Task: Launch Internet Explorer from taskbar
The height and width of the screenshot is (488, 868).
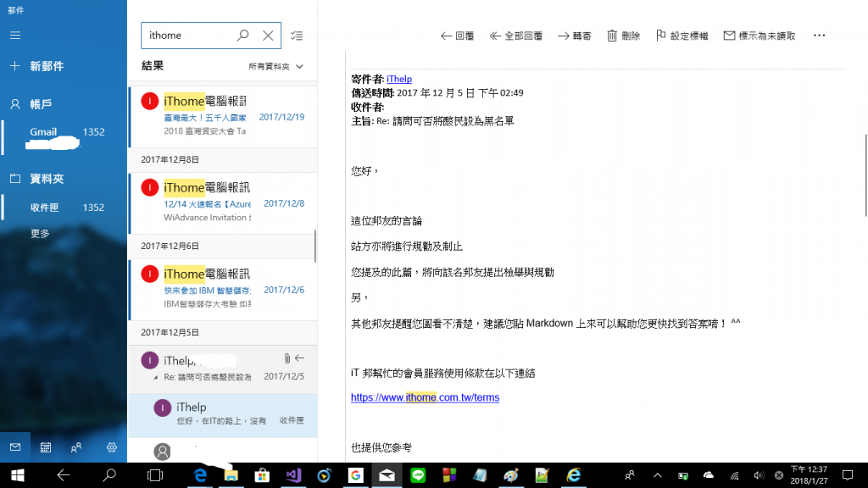Action: click(x=574, y=475)
